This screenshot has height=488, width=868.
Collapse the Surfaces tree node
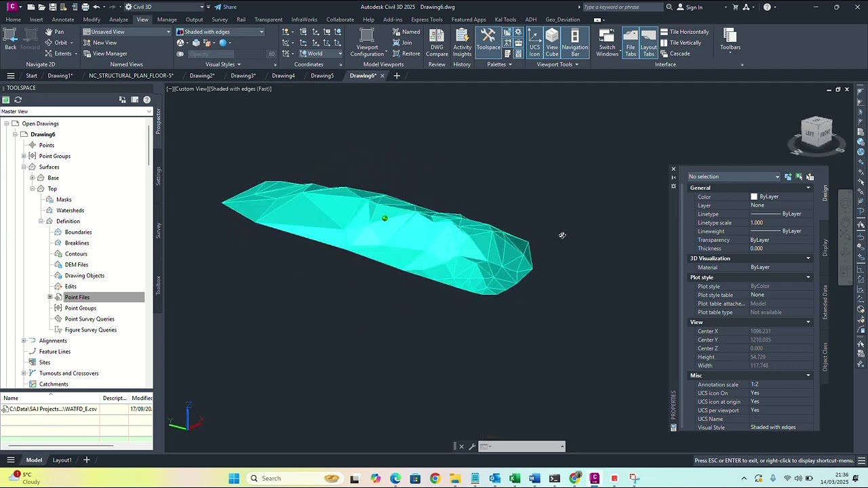[23, 167]
